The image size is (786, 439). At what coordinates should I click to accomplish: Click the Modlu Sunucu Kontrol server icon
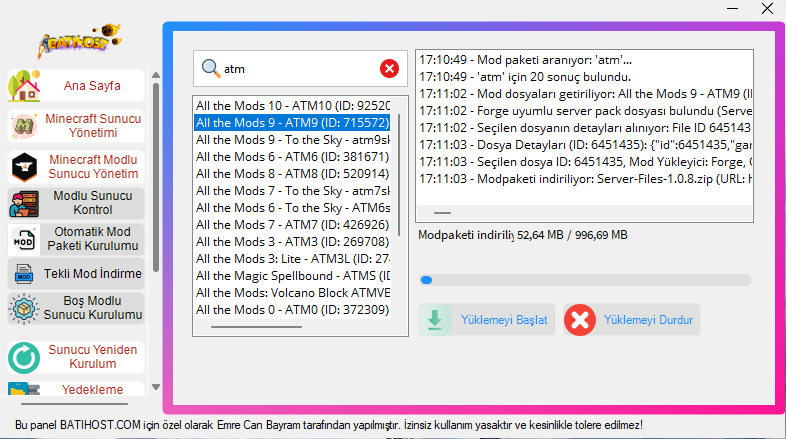tap(24, 203)
